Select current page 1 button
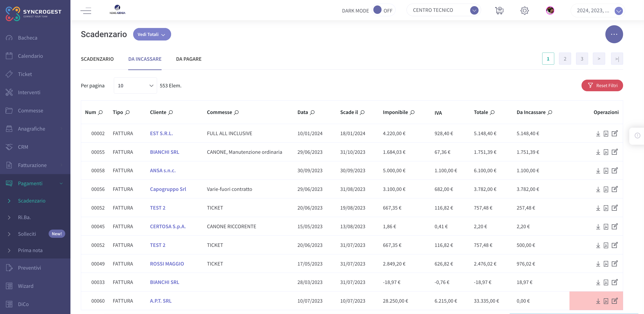This screenshot has width=644, height=314. tap(548, 59)
